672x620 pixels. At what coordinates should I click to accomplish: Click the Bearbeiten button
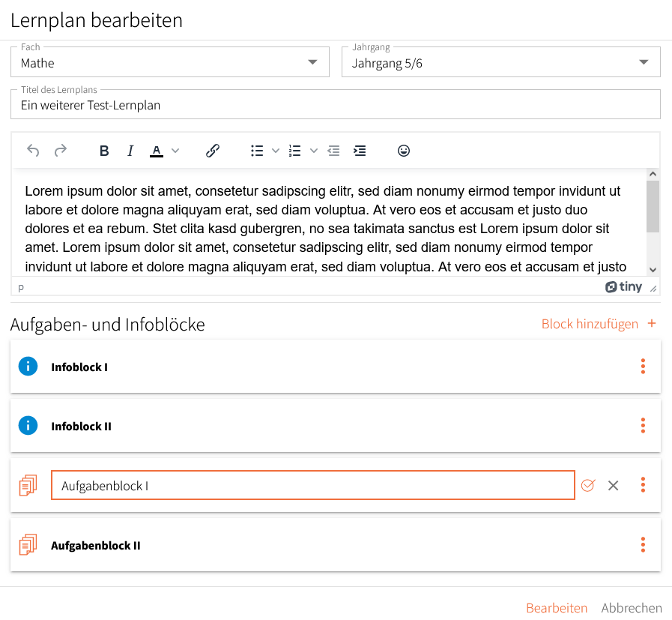click(557, 607)
